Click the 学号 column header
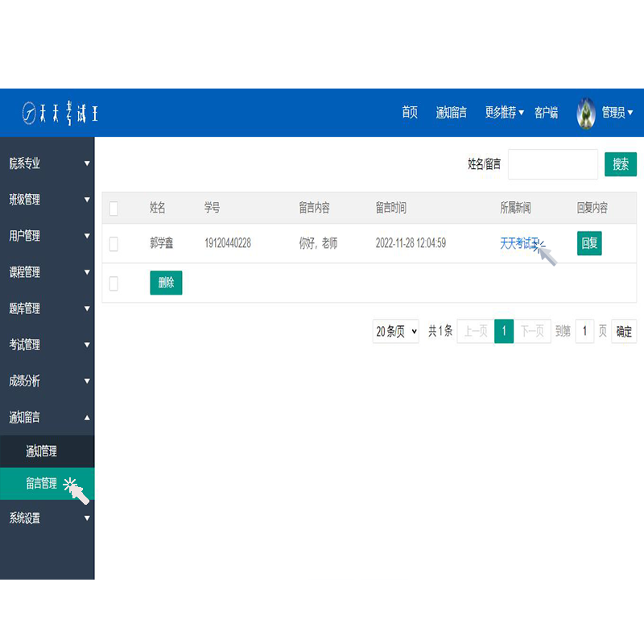The image size is (644, 644). tap(212, 208)
